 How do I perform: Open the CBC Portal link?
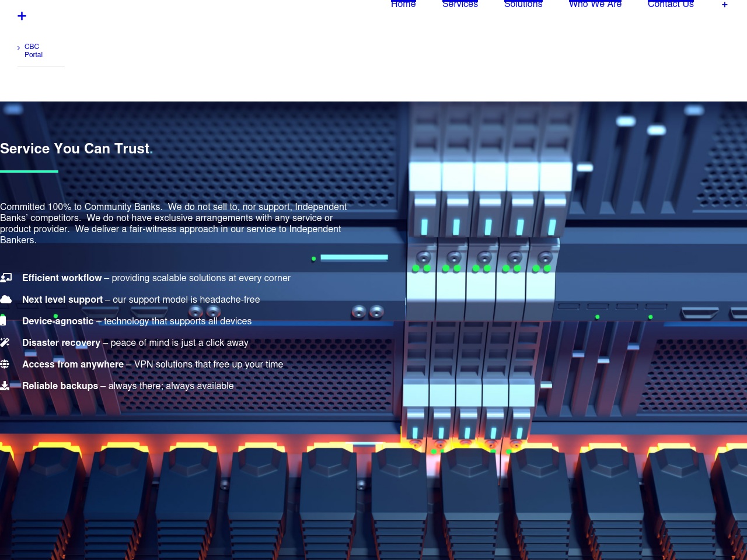(x=33, y=51)
